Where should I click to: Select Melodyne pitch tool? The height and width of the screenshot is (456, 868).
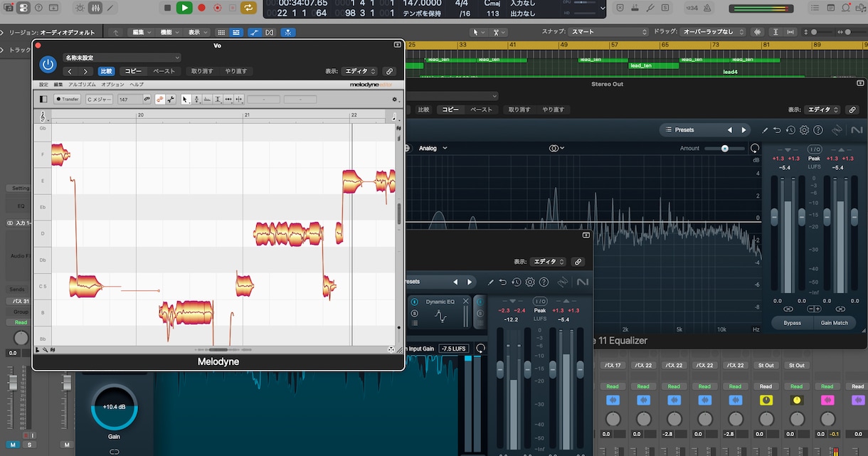(196, 100)
